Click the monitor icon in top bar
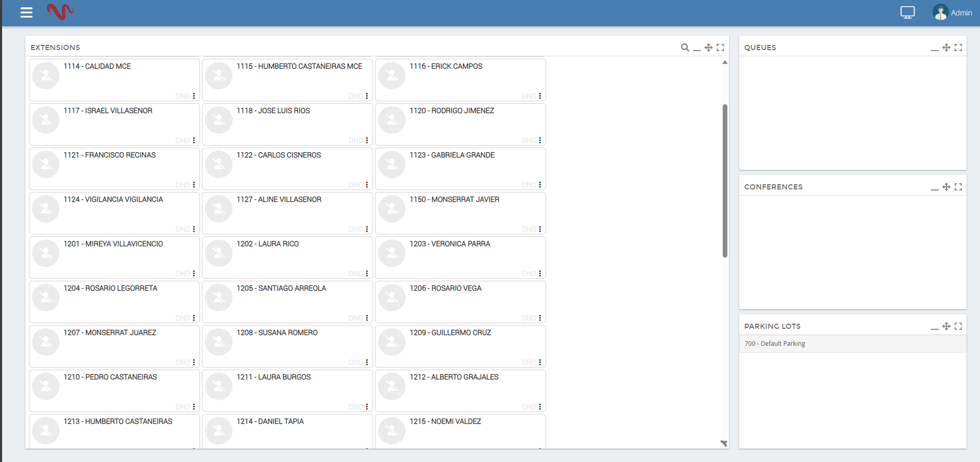 pyautogui.click(x=907, y=12)
